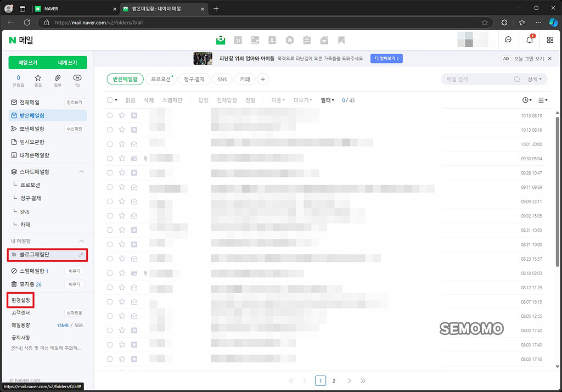Open the chat bubble icon

click(x=508, y=40)
